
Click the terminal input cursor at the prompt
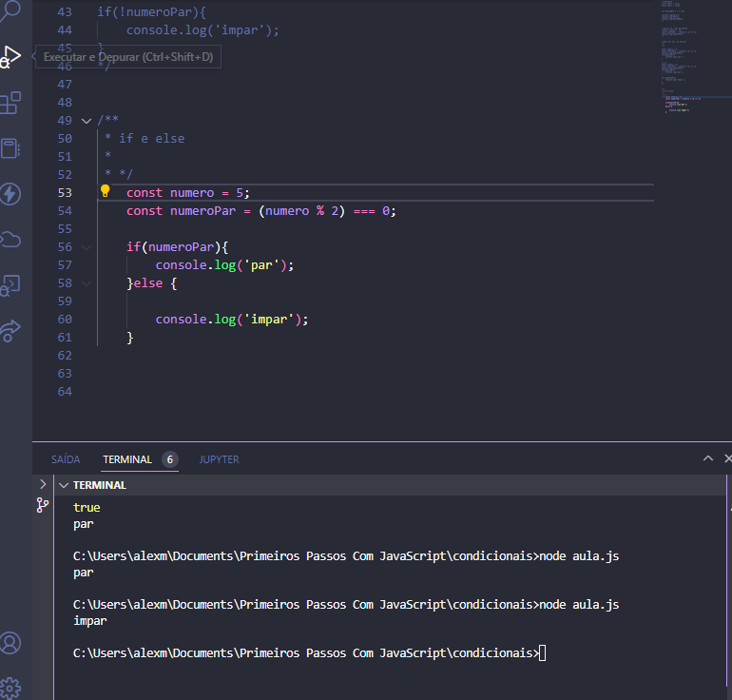tap(543, 652)
